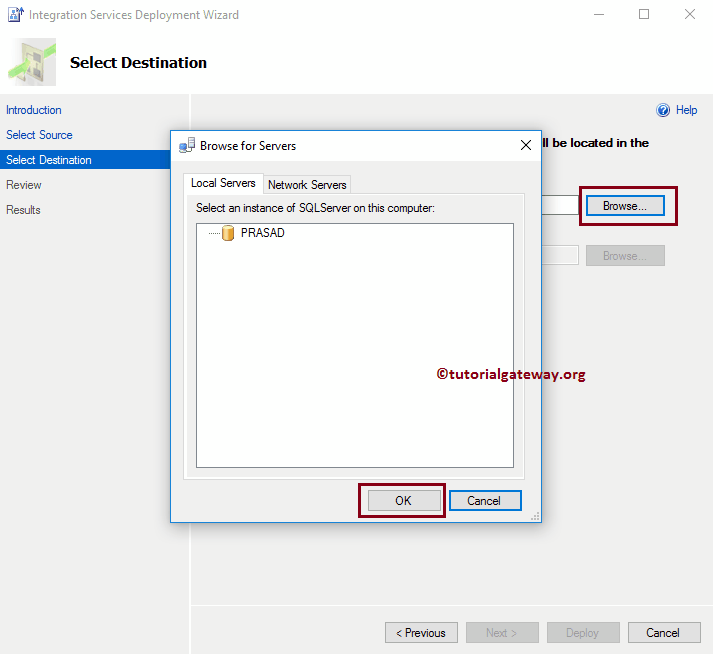Click the Select Destination header image
713x654 pixels.
coord(32,62)
